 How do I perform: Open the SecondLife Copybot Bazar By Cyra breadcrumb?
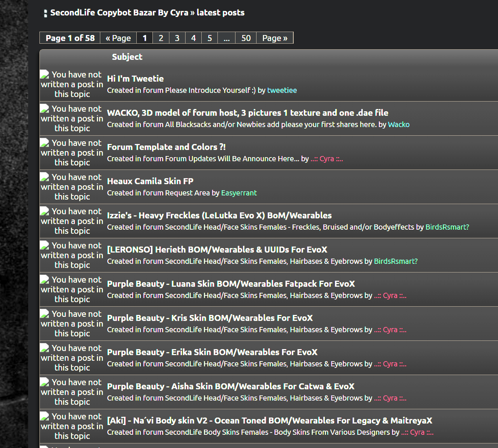(119, 12)
